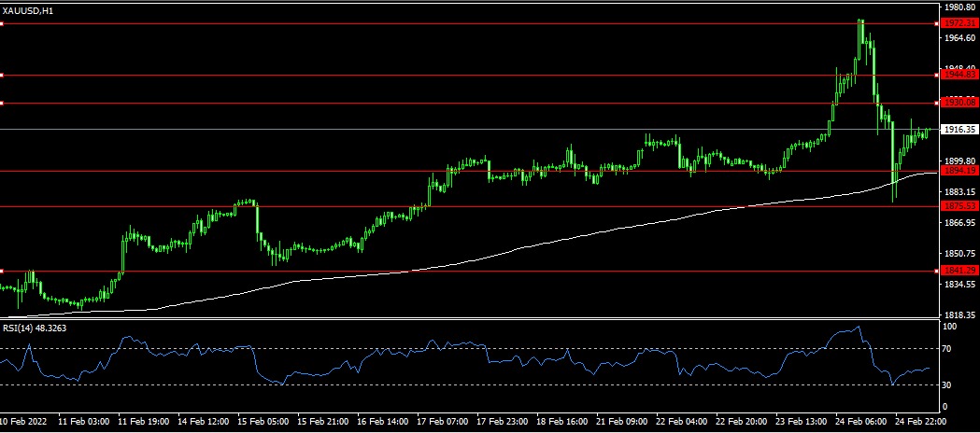
Task: Select the 1944.83 red price label
Action: 960,75
